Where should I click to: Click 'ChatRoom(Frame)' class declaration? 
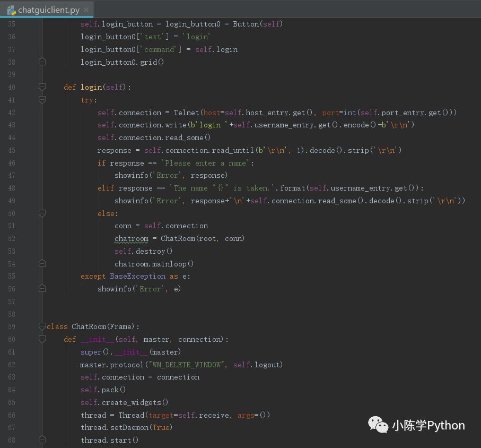point(104,326)
